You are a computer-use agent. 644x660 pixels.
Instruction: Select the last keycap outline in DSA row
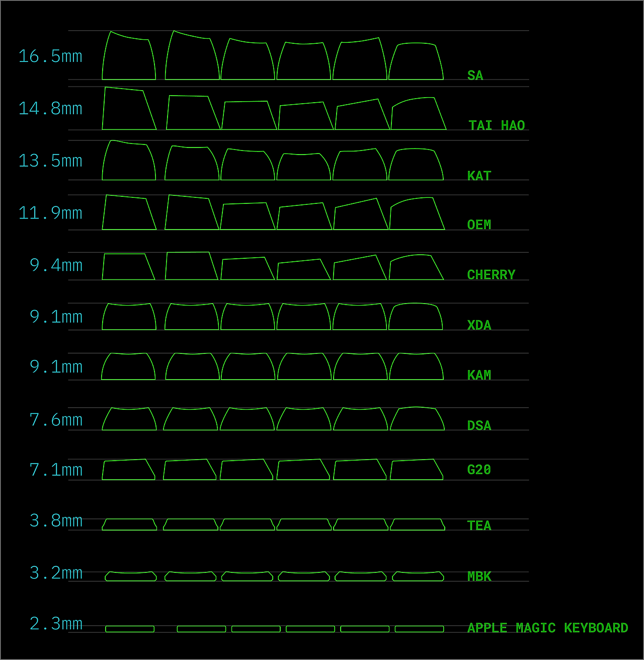point(418,419)
